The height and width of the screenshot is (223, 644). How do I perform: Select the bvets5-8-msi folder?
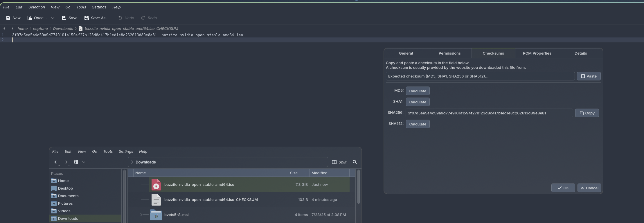coord(176,215)
